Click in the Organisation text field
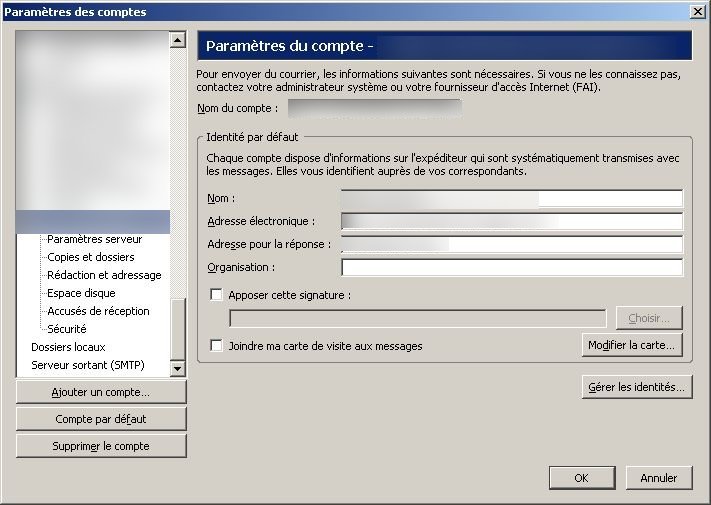Screen dimensions: 711x505 coord(511,268)
